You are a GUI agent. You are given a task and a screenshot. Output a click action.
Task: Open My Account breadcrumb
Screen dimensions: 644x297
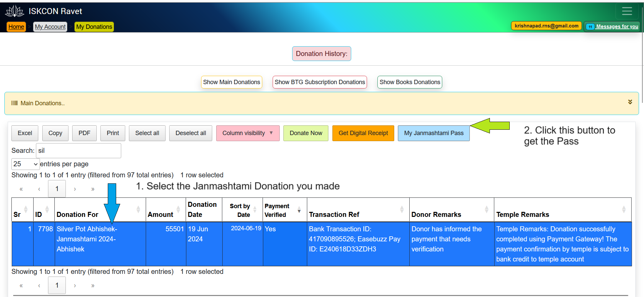[50, 26]
